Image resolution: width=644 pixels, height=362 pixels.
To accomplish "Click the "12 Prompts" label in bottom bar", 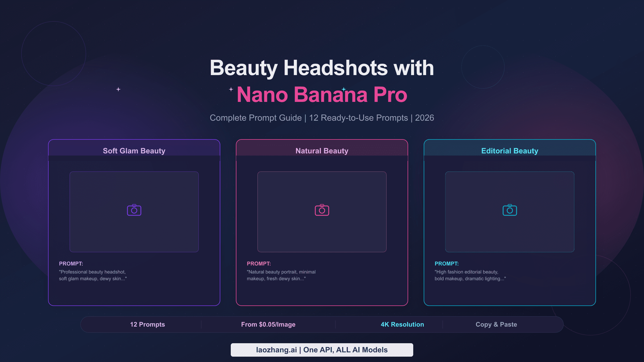I will click(148, 324).
